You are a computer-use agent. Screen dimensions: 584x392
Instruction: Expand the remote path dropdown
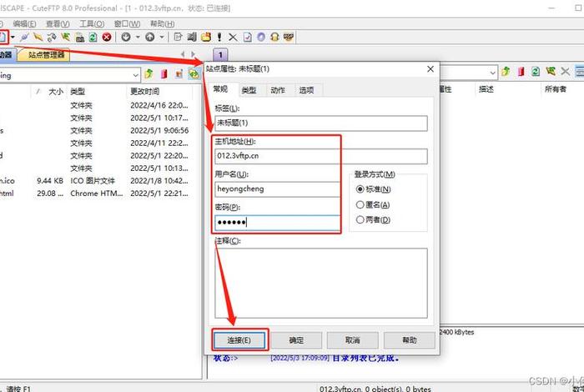493,73
